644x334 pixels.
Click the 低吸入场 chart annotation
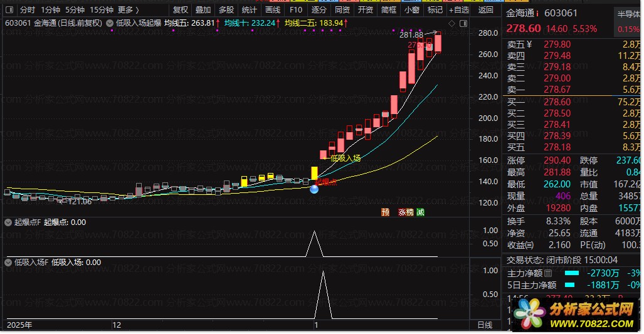click(x=346, y=158)
